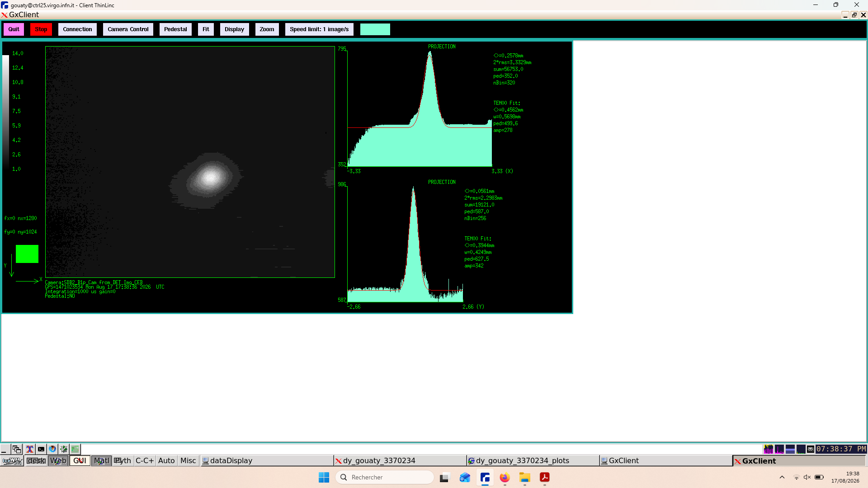Switch to the GUI workspace
The height and width of the screenshot is (488, 868).
(80, 461)
